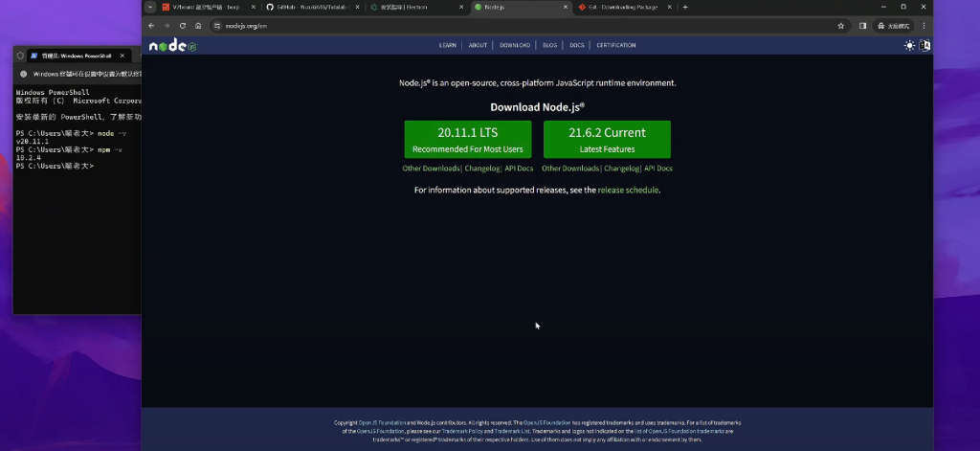
Task: Open Changelog under LTS
Action: pos(482,169)
